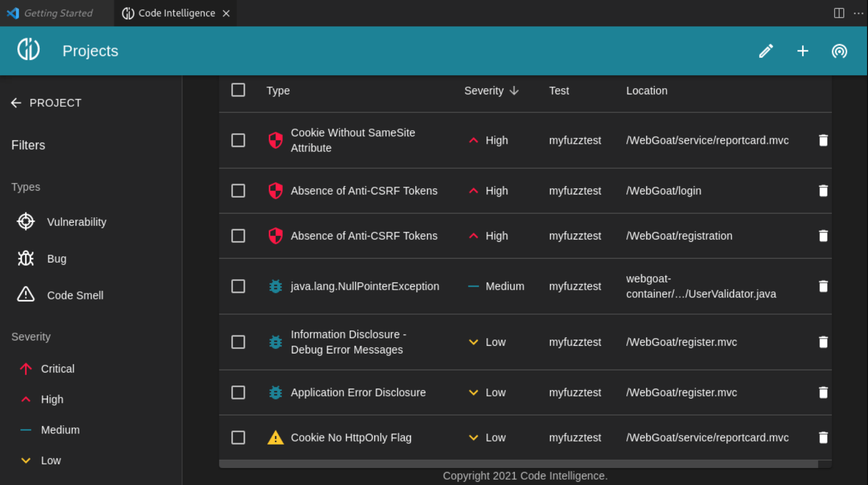The height and width of the screenshot is (485, 868).
Task: Click myfuzztest in Cookie Without SameSite row
Action: [575, 140]
